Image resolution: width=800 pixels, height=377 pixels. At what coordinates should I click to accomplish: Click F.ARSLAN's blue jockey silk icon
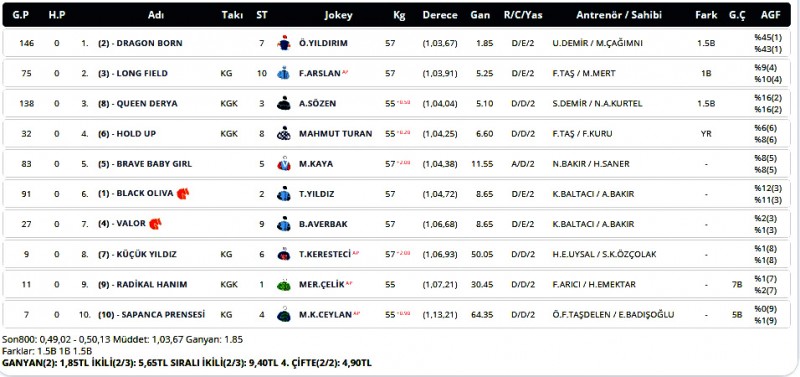284,73
